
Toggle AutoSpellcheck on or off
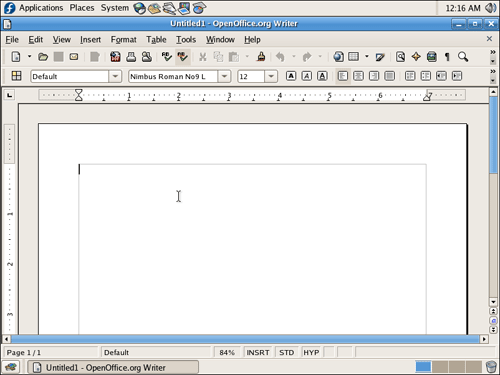coord(182,57)
